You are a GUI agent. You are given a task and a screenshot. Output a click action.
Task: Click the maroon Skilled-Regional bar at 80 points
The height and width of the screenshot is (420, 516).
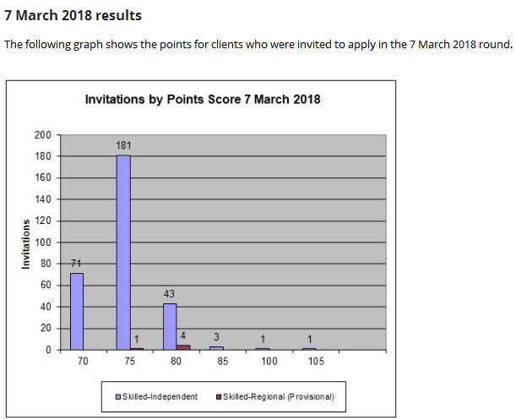pos(182,346)
